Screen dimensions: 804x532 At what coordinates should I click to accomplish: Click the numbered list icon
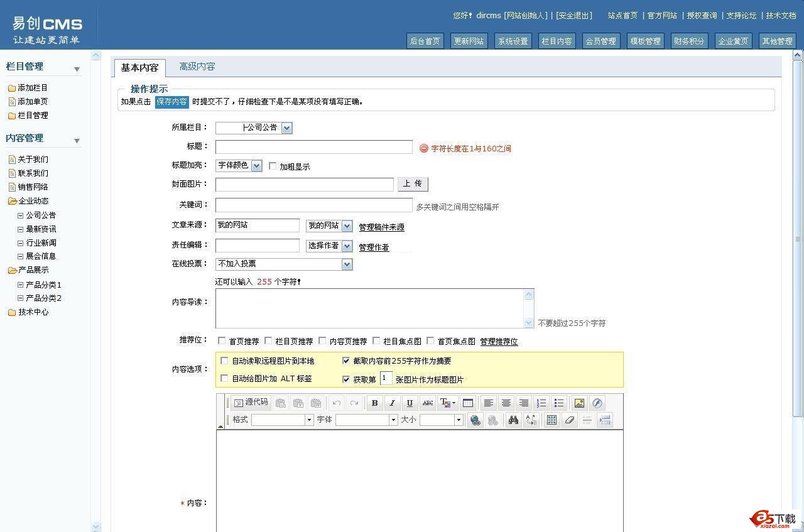(541, 403)
